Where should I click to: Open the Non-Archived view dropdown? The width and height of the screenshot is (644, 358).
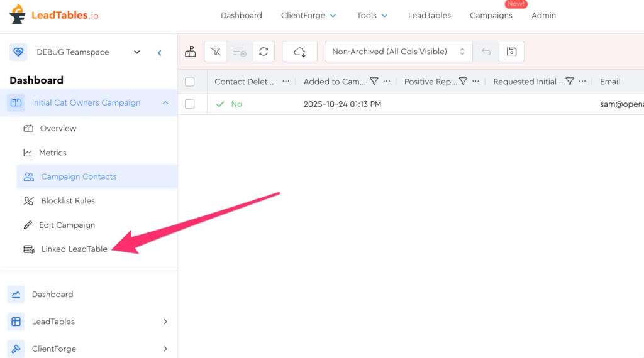pyautogui.click(x=398, y=52)
